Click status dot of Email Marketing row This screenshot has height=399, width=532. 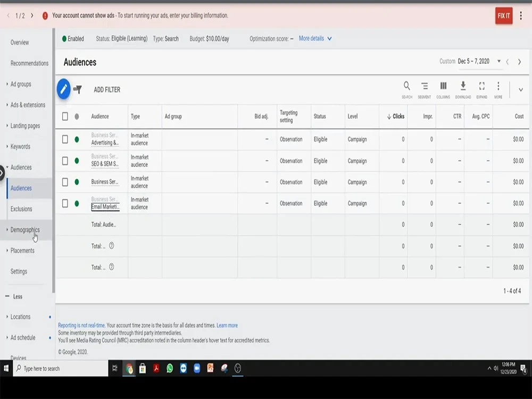77,204
